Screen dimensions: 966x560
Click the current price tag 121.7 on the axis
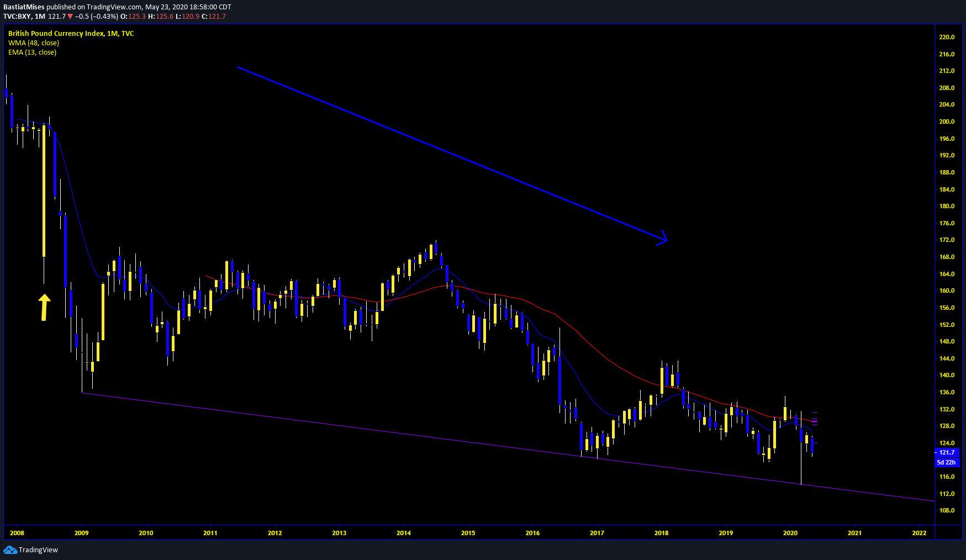(948, 452)
